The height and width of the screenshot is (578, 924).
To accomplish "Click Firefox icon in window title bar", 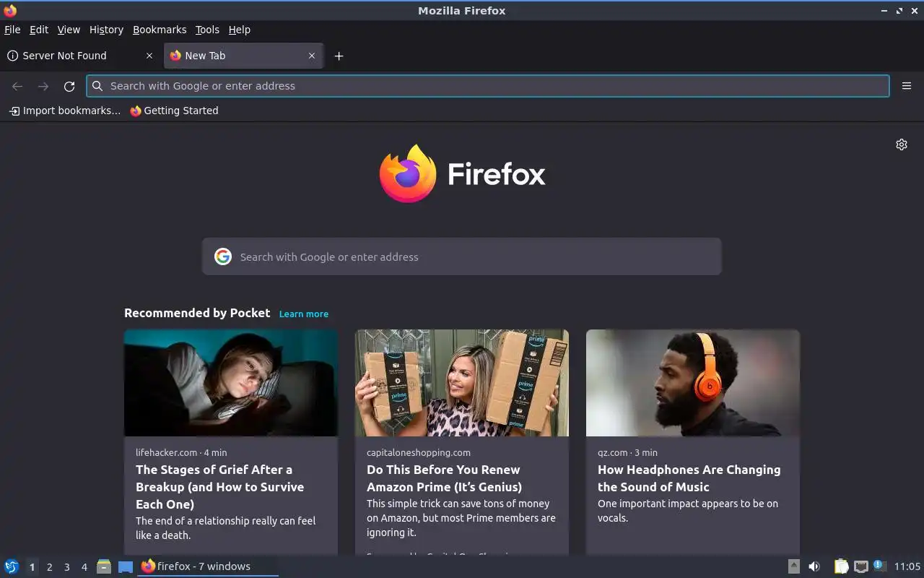I will pos(10,11).
